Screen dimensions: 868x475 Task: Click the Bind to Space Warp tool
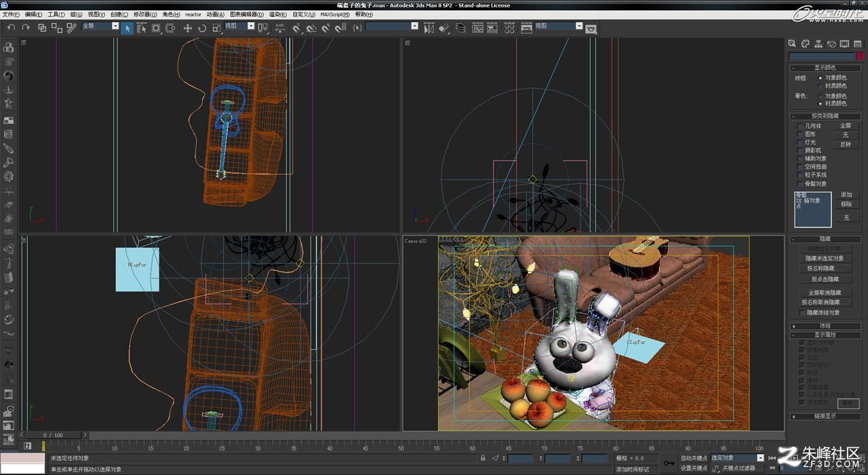[71, 28]
